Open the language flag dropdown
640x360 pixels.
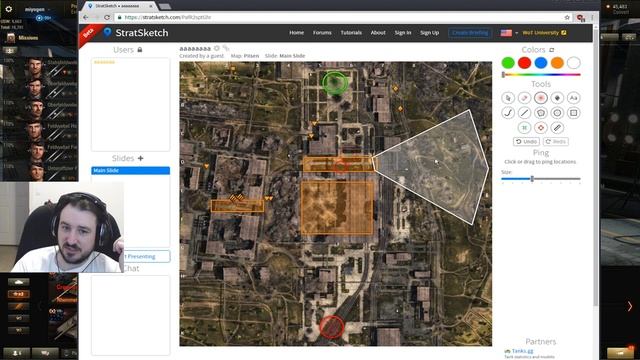(509, 33)
